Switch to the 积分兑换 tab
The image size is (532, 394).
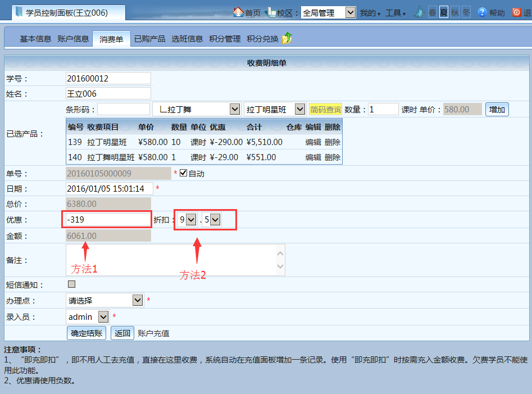pos(262,39)
